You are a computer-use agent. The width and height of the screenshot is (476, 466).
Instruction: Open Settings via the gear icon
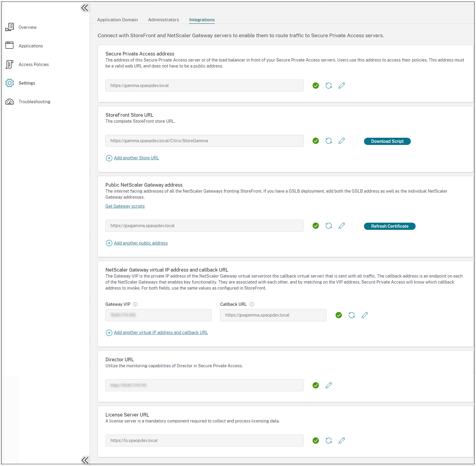(10, 83)
